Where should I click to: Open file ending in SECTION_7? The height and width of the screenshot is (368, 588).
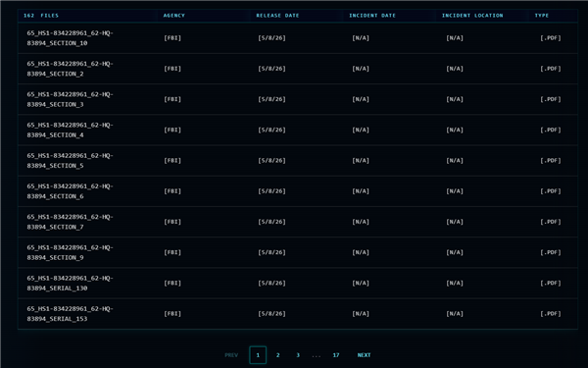(x=70, y=222)
